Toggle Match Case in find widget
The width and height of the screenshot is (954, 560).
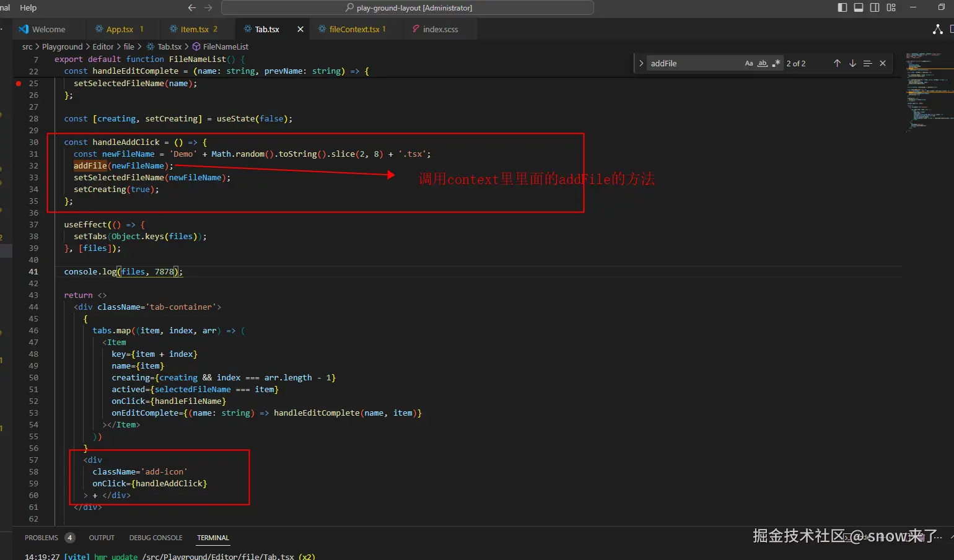[749, 63]
